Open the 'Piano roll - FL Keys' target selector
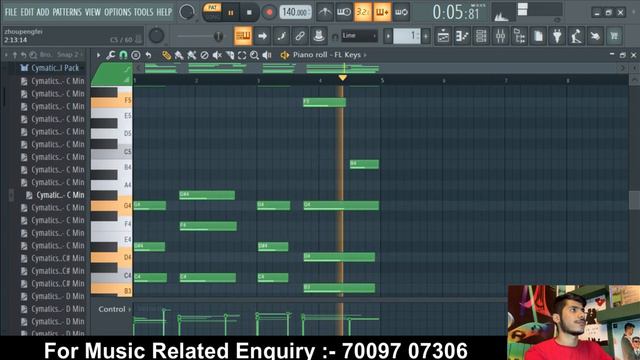This screenshot has height=360, width=640. 329,55
